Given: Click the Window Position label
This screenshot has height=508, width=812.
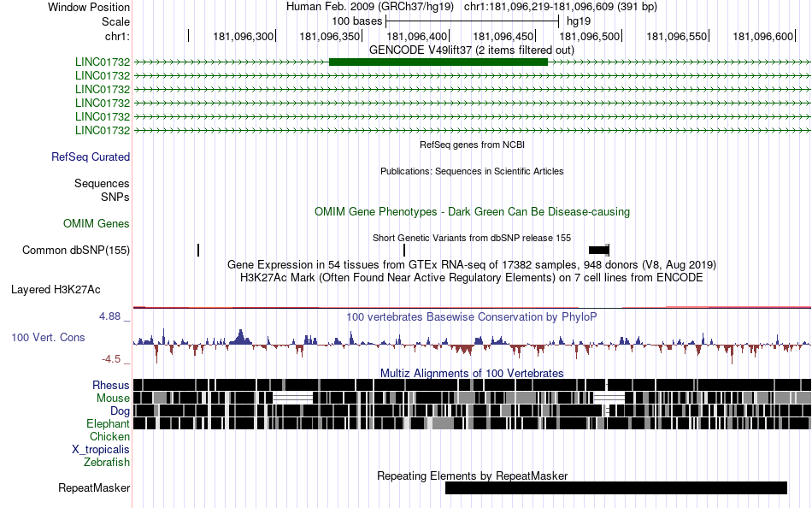Looking at the screenshot, I should coord(89,7).
